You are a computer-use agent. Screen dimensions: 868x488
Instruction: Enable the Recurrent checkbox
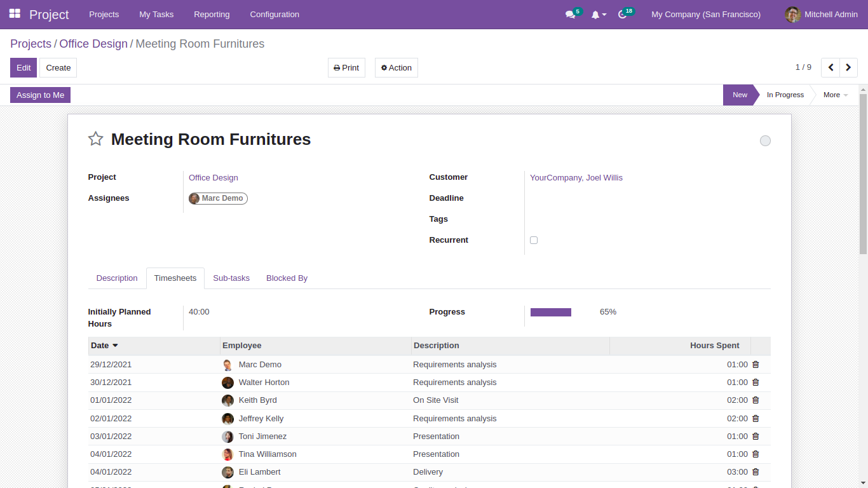coord(534,240)
